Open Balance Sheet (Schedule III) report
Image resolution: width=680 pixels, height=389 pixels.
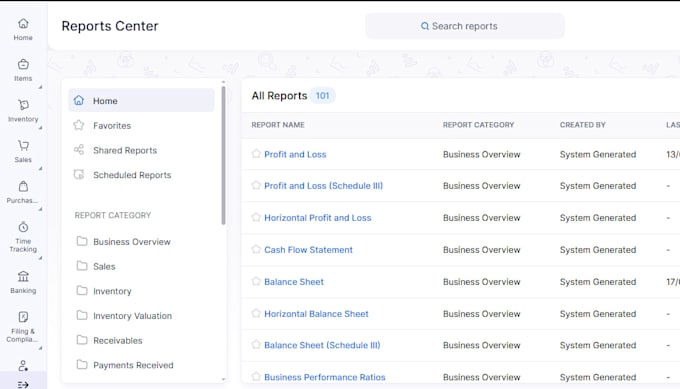322,345
